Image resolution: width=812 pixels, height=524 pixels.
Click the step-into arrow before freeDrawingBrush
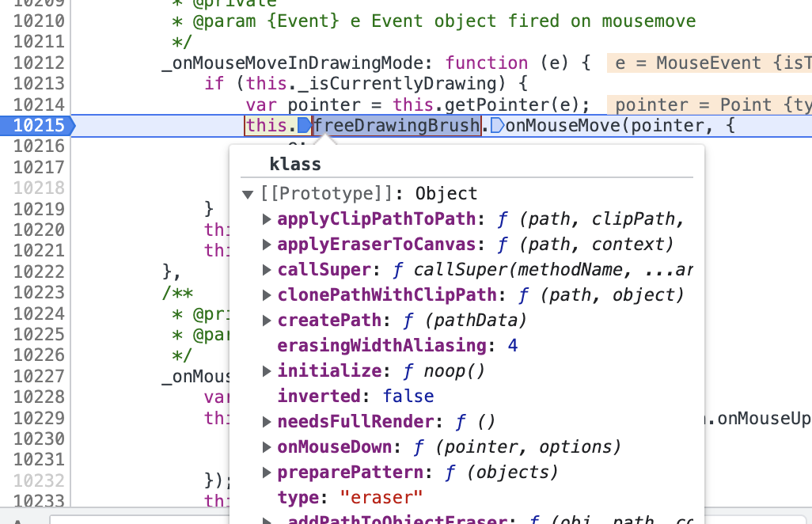coord(305,125)
